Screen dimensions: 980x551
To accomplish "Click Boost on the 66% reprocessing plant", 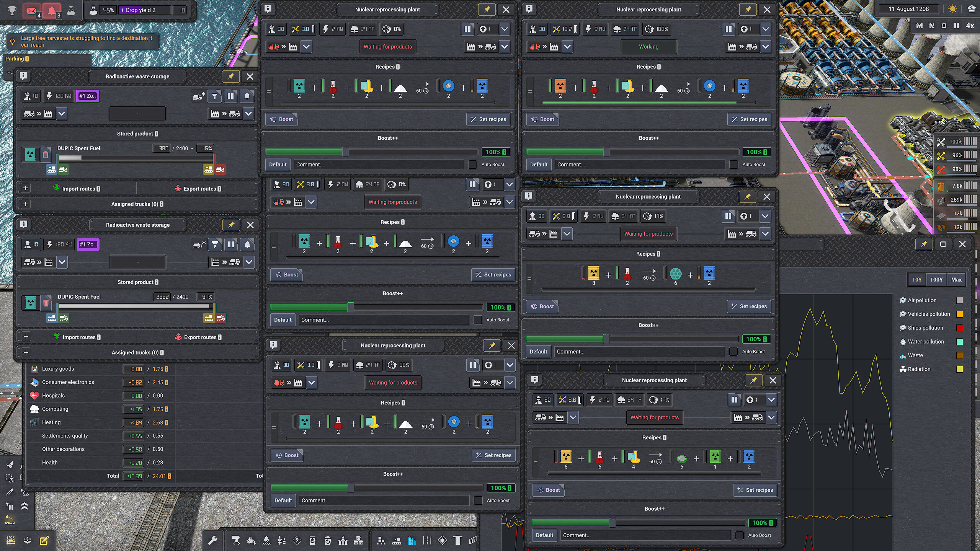I will 287,455.
